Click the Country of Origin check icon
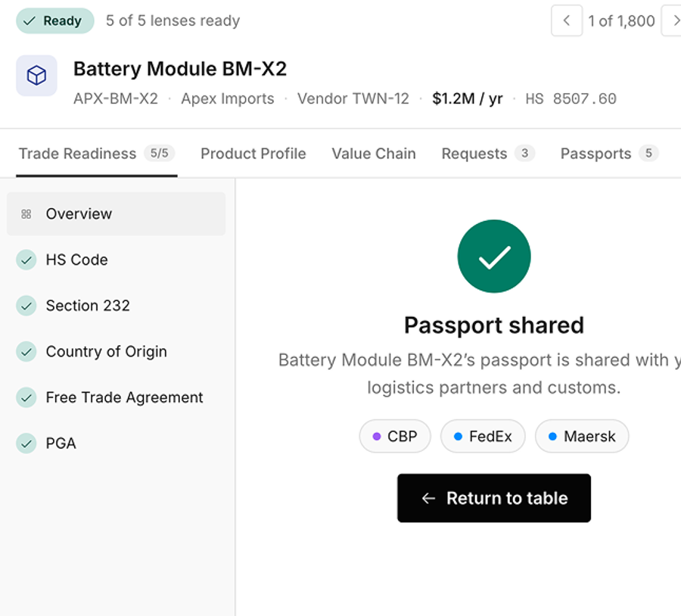The image size is (681, 616). (26, 351)
